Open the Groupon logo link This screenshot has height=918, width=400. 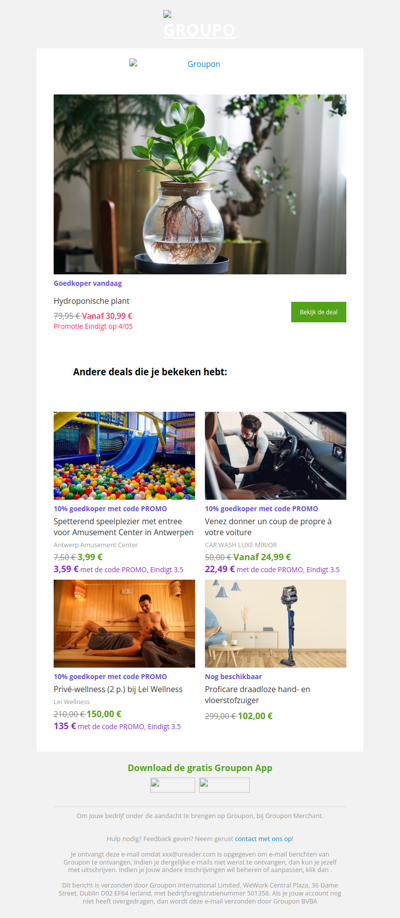[x=175, y=64]
